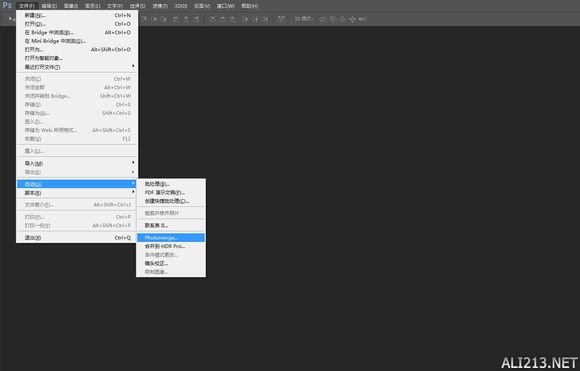Open the 3D(D) menu in menu bar
Viewport: 580px width, 371px height.
click(x=181, y=6)
